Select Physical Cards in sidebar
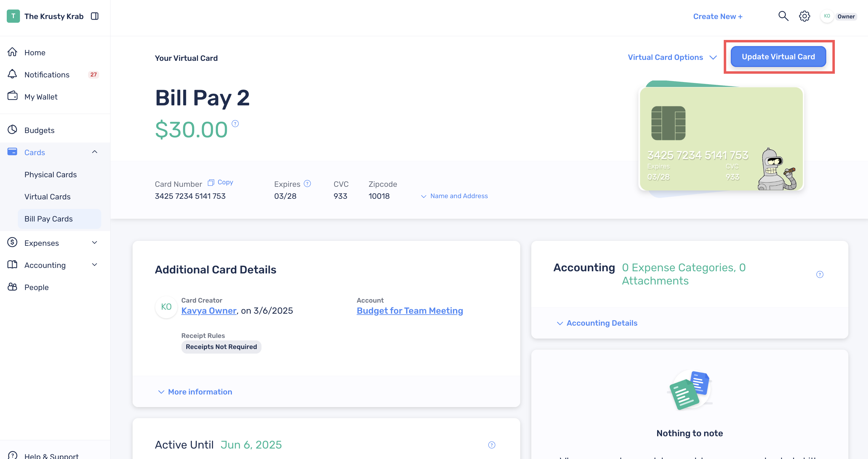The height and width of the screenshot is (459, 868). tap(51, 175)
